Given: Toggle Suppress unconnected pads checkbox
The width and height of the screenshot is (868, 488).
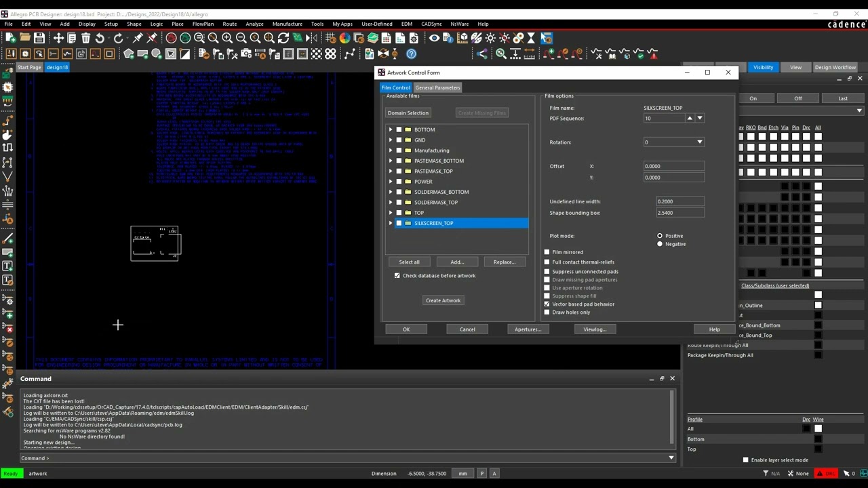Looking at the screenshot, I should 547,272.
